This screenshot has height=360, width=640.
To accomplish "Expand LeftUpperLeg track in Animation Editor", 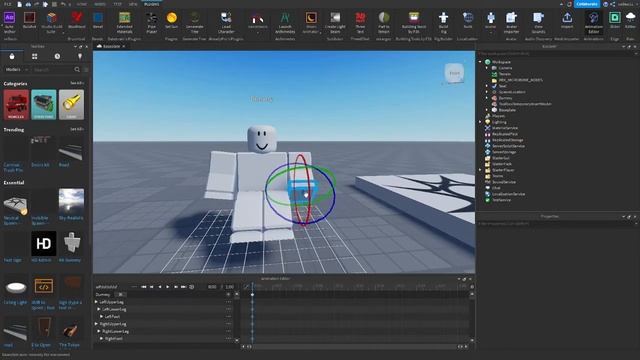I will coord(96,302).
